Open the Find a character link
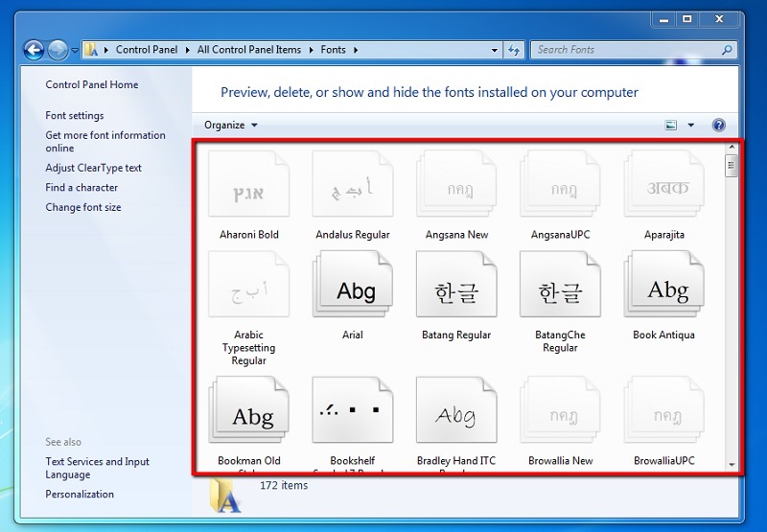This screenshot has height=532, width=767. coord(81,188)
